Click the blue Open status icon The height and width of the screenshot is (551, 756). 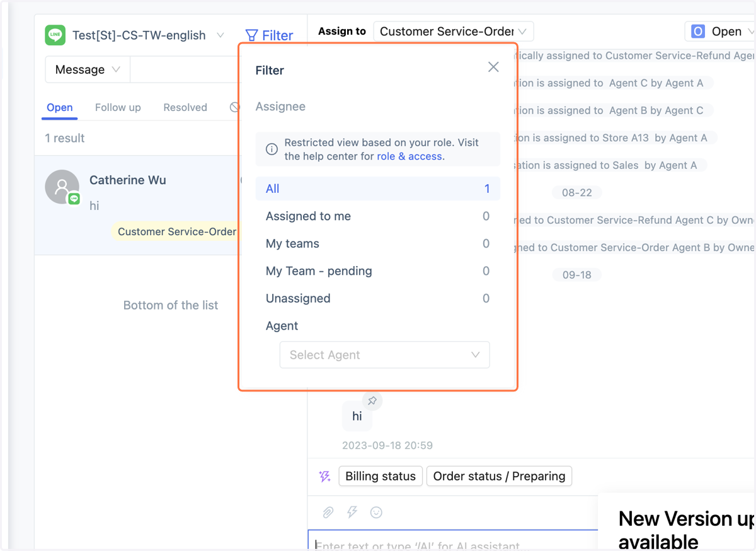[x=697, y=32]
